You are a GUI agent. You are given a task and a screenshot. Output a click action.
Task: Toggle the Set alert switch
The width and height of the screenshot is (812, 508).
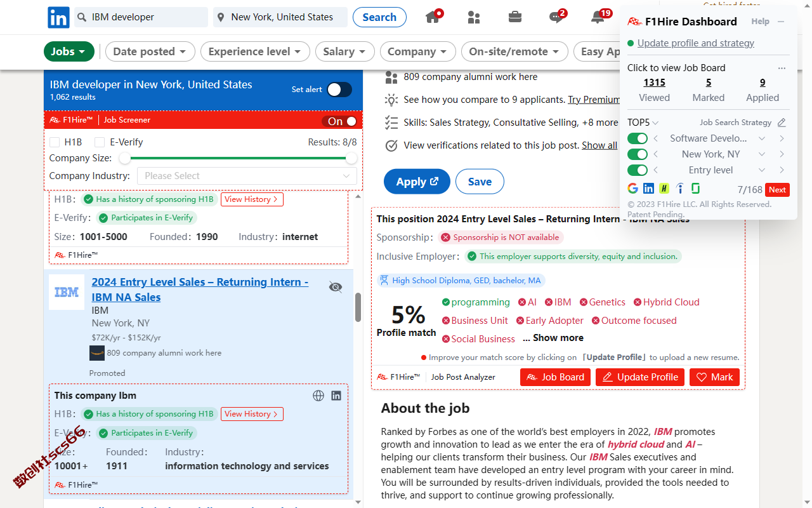339,90
